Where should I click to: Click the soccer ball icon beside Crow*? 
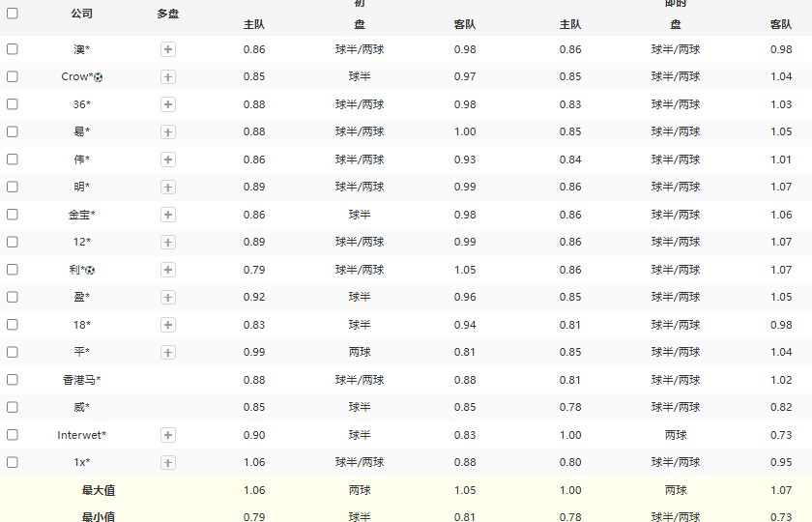(x=98, y=77)
